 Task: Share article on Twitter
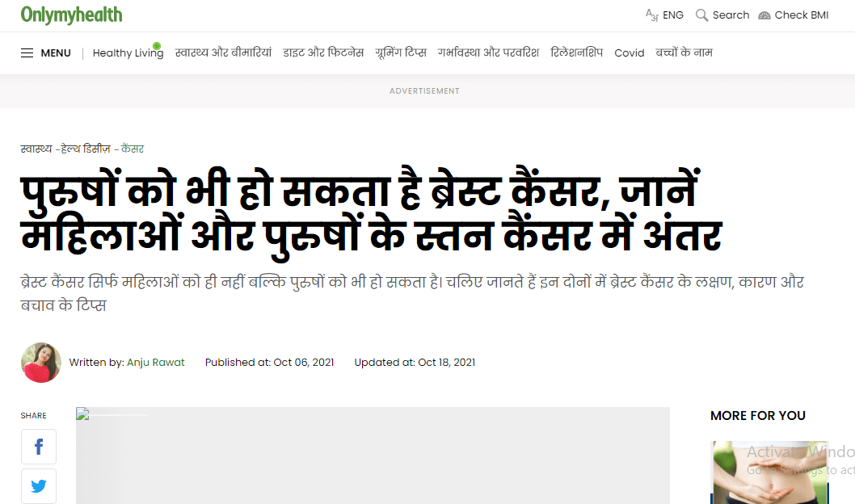39,485
